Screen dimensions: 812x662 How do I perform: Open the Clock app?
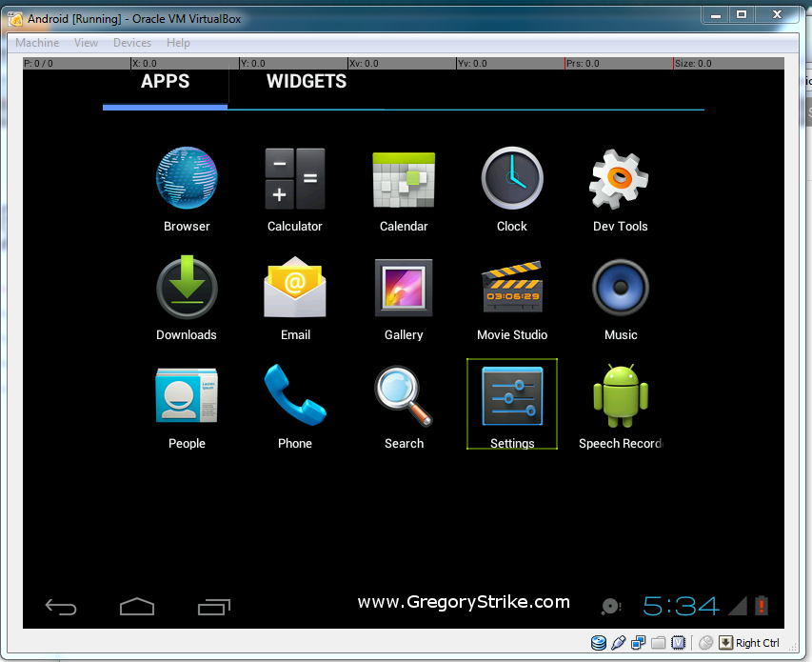512,180
